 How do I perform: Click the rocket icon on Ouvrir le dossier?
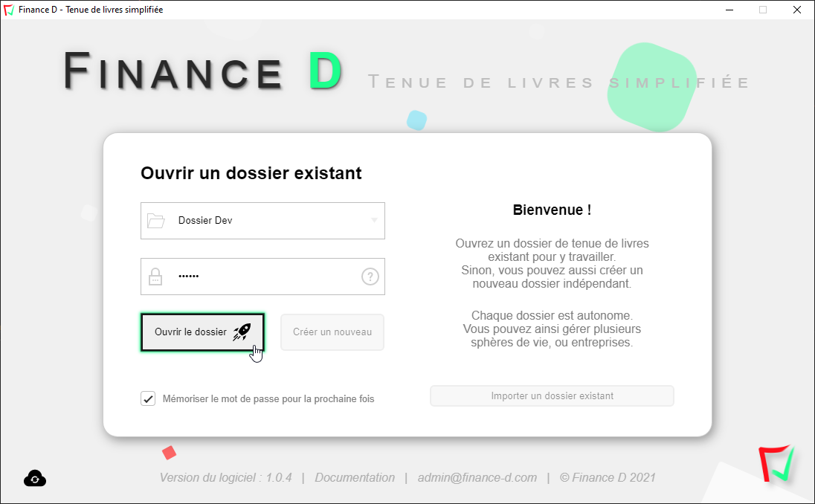point(241,332)
